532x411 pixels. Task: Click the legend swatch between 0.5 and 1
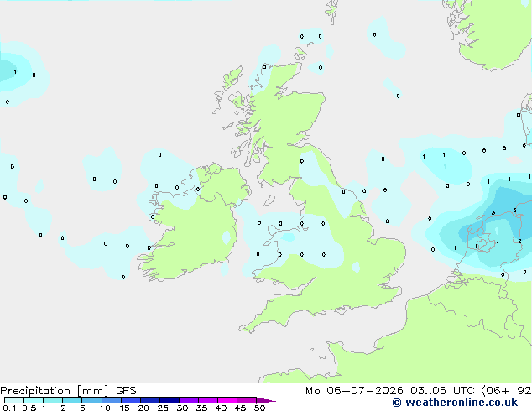[34, 400]
